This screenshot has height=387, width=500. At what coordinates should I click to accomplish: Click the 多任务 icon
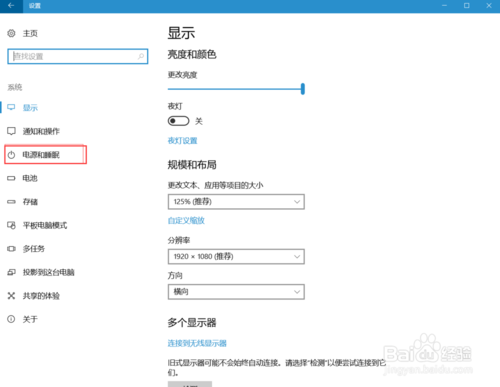(x=11, y=249)
